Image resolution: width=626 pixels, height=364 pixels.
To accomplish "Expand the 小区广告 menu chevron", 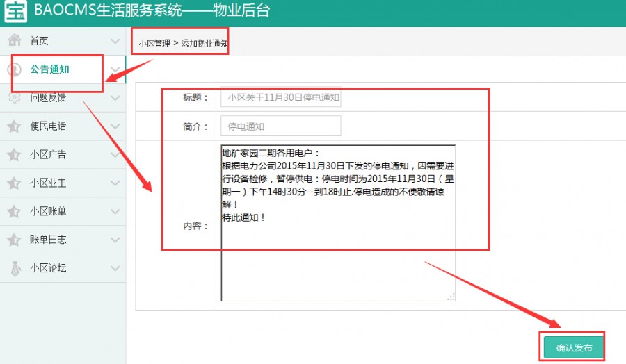I will tap(115, 155).
